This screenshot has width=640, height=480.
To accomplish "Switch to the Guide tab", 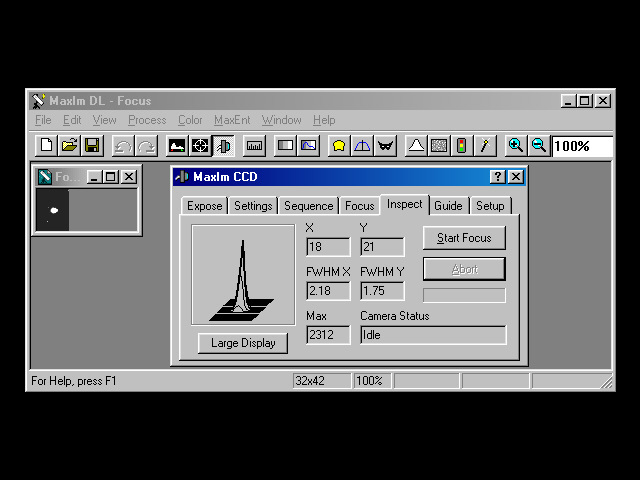I will pyautogui.click(x=448, y=206).
